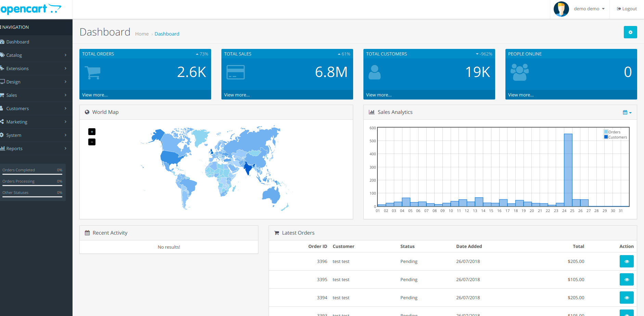Click the Orders Completed progress bar

32,174
